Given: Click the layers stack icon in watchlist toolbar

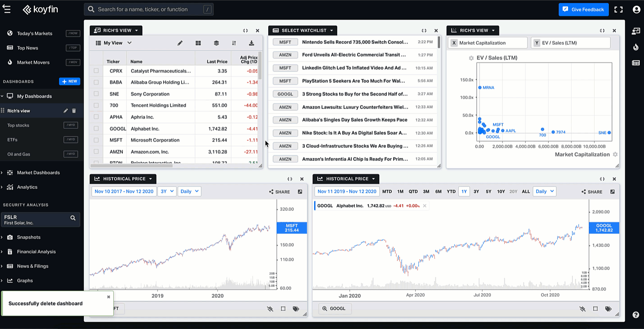Looking at the screenshot, I should [x=216, y=43].
